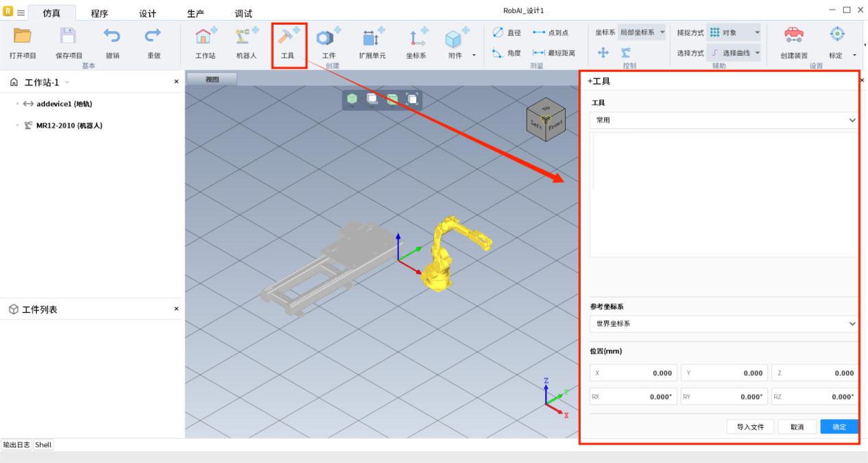Open the 常用 tool category dropdown

pyautogui.click(x=723, y=120)
